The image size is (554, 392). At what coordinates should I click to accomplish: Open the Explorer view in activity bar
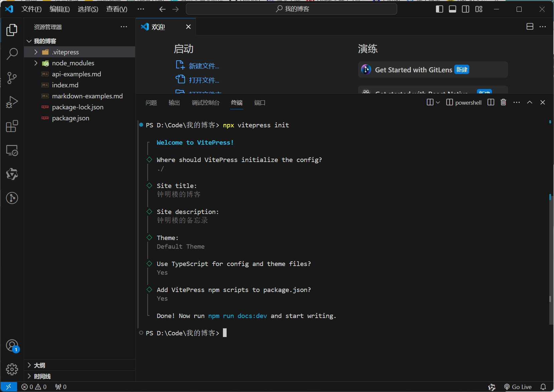coord(12,30)
